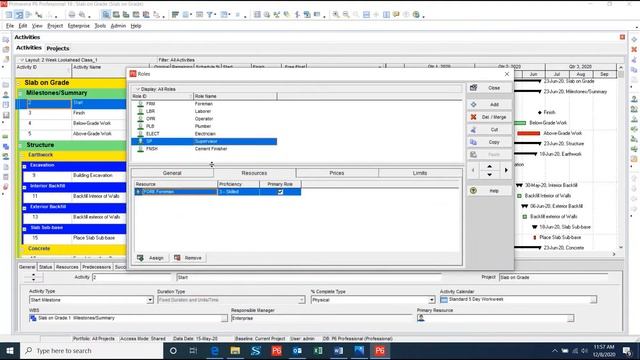
Task: Toggle Primary Role checkbox for Foreman resource
Action: point(280,192)
